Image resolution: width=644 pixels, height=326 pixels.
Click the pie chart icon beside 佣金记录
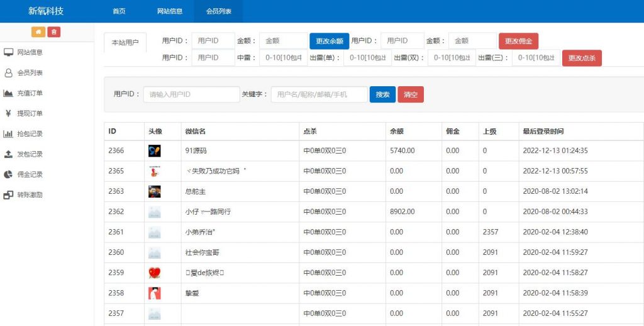[x=9, y=174]
